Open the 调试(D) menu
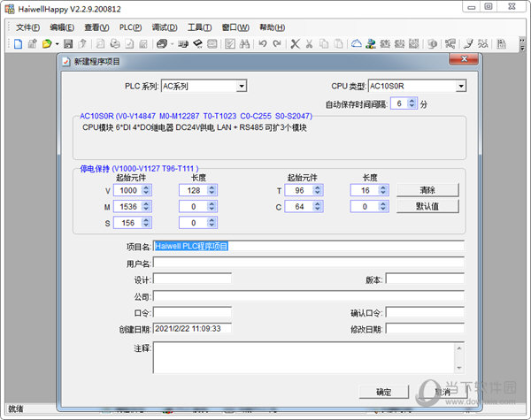The width and height of the screenshot is (531, 420). [165, 27]
